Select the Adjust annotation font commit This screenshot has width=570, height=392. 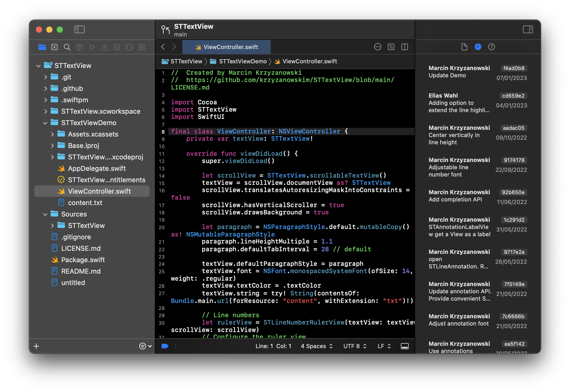pyautogui.click(x=478, y=321)
